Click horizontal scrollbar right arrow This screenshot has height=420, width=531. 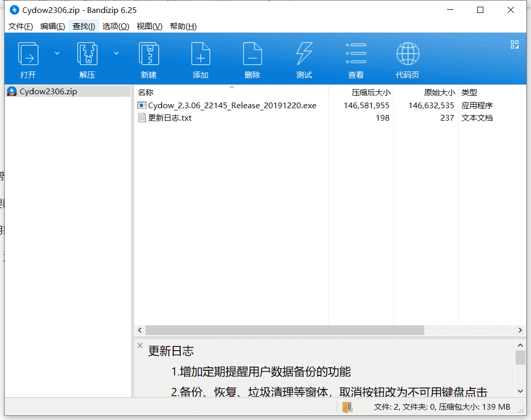(521, 330)
